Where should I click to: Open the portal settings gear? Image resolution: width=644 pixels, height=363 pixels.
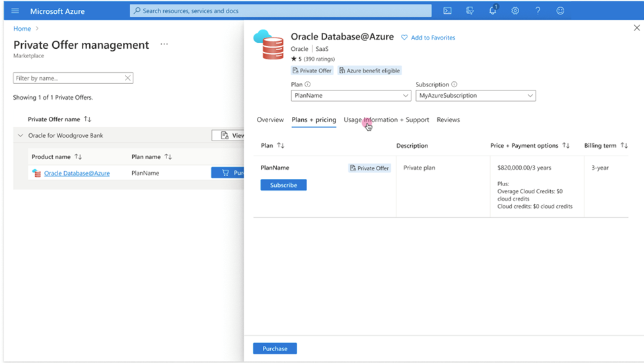pos(515,11)
